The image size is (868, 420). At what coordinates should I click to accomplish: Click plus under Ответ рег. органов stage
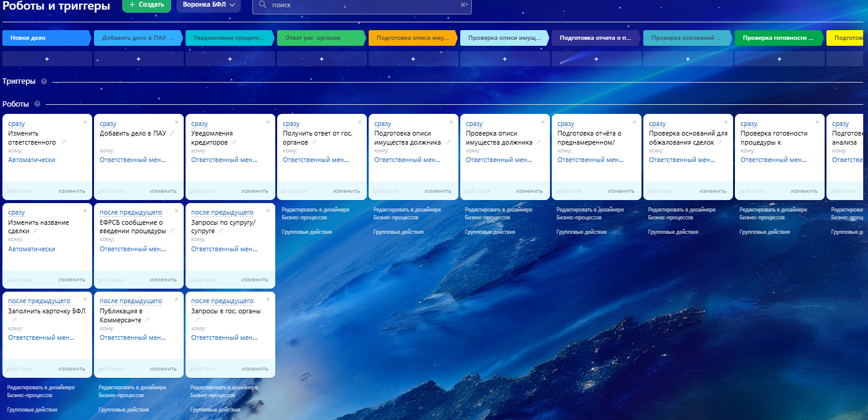coord(322,59)
